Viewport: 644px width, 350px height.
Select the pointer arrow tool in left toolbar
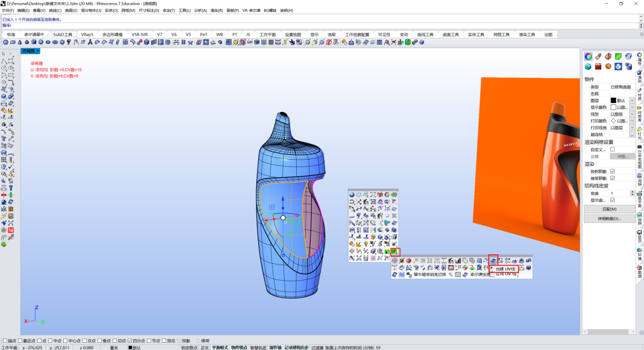point(4,54)
